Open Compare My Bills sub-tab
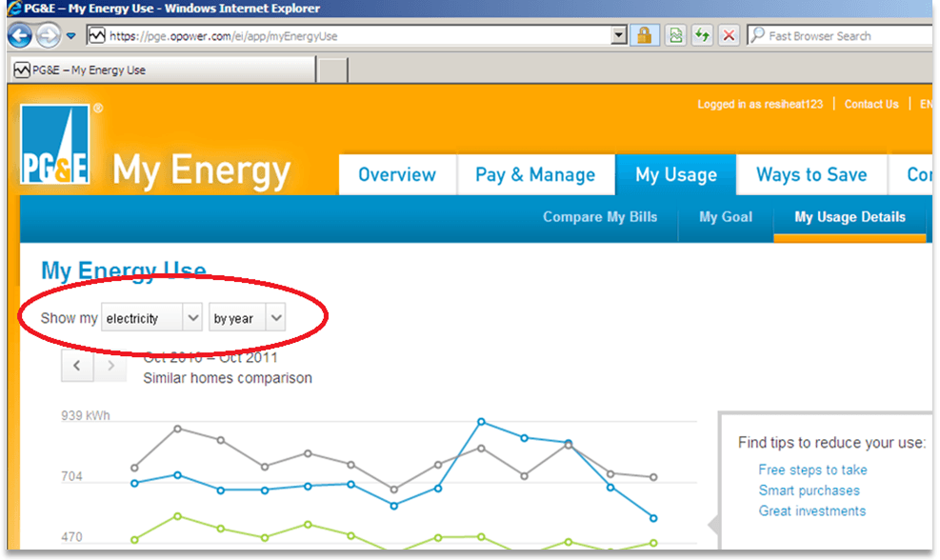The image size is (940, 560). (599, 217)
